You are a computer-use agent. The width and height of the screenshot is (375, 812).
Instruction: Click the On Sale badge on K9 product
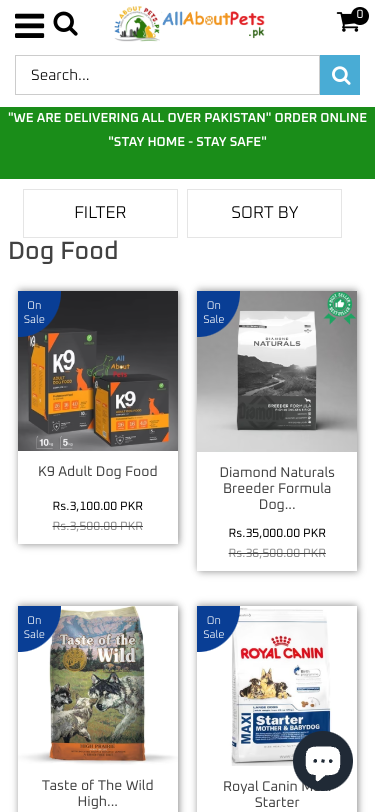[35, 312]
